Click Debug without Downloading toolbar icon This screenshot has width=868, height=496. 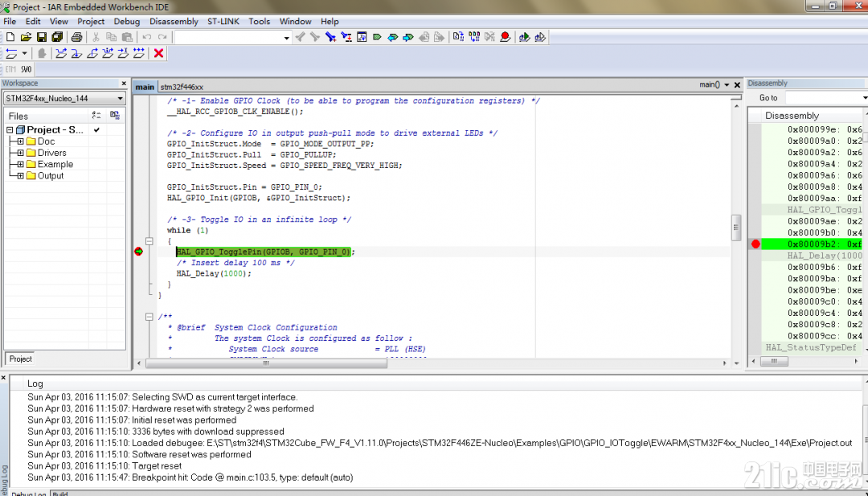coord(540,37)
